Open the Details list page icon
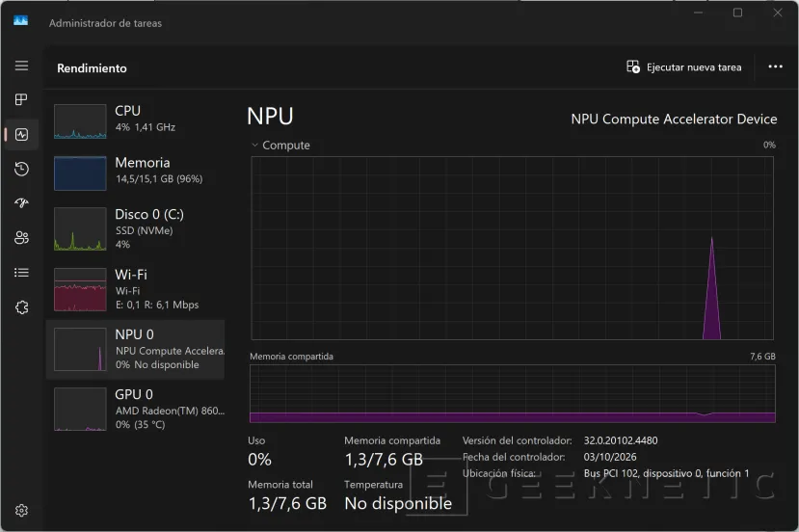Image resolution: width=799 pixels, height=532 pixels. pos(21,273)
